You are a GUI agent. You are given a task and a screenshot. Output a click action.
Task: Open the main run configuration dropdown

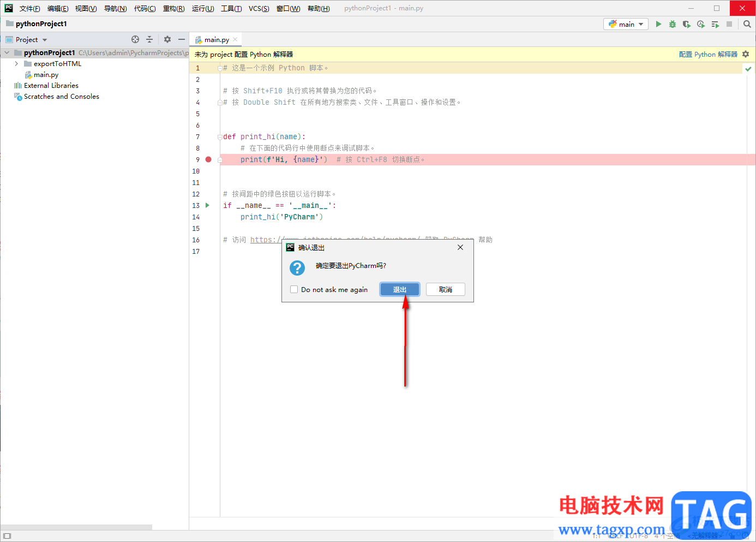(626, 24)
